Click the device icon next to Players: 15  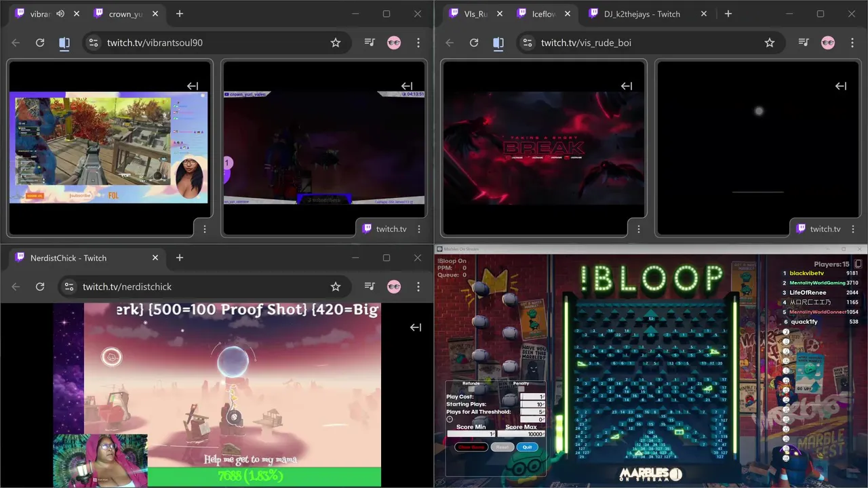858,264
